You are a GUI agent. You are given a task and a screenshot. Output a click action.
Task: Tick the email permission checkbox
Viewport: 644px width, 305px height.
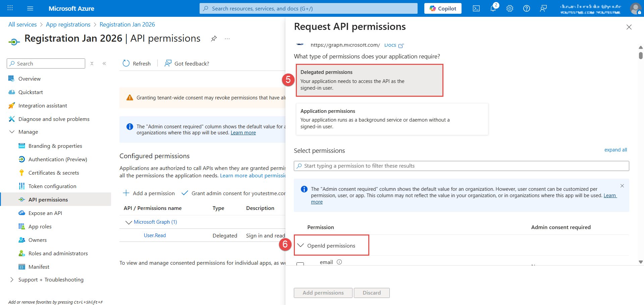click(x=300, y=264)
